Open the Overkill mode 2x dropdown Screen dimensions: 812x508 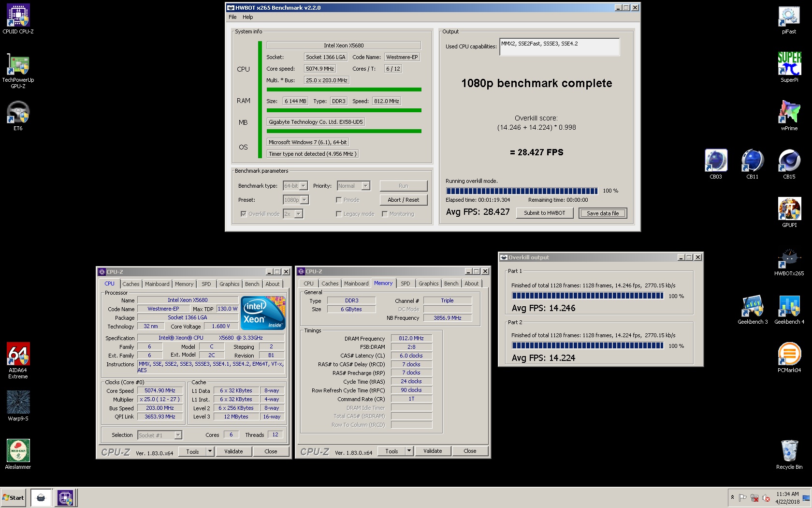293,214
